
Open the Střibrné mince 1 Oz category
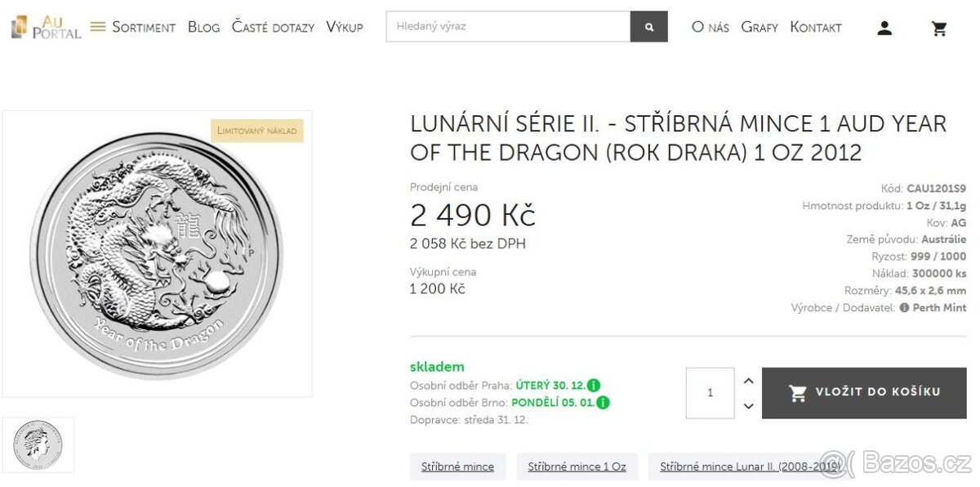[x=577, y=466]
